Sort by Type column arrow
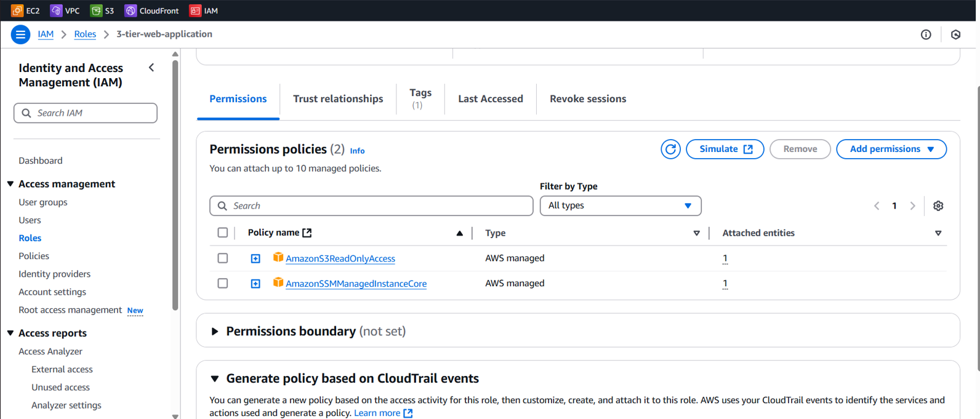 [696, 233]
